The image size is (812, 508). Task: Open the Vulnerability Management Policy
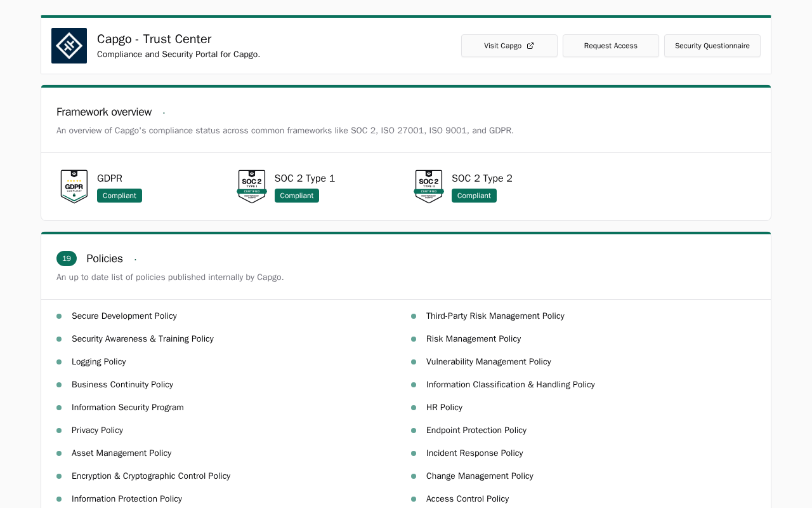488,362
